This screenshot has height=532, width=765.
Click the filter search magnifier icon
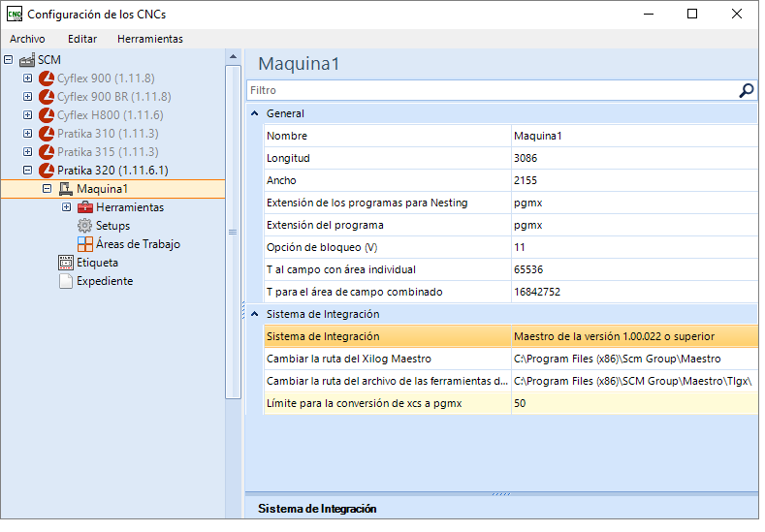[x=747, y=91]
